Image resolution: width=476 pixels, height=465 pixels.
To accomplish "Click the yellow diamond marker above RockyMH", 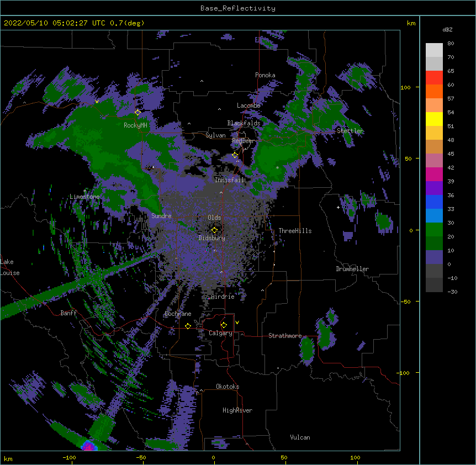I will pos(138,112).
